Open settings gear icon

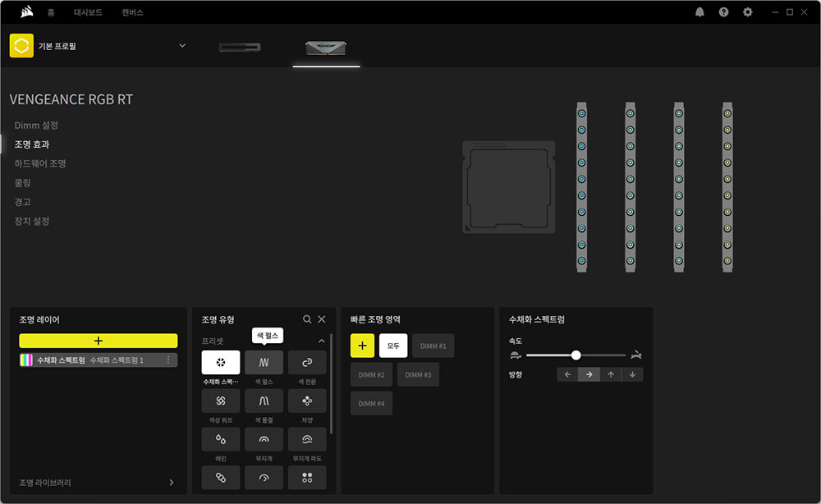pyautogui.click(x=748, y=12)
